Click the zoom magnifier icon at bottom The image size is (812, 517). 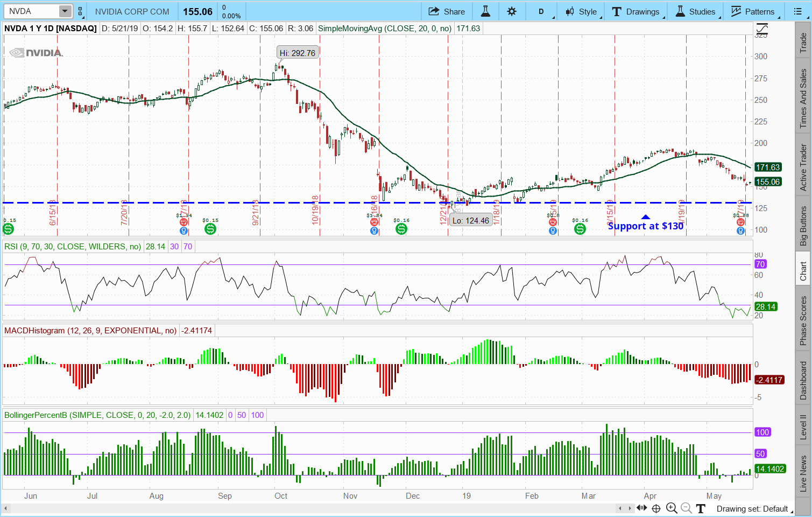point(672,508)
